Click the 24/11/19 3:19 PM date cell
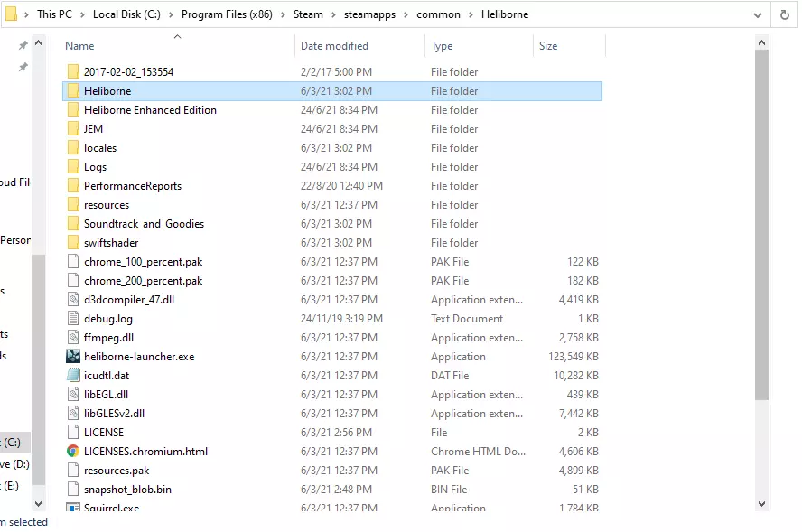 [x=341, y=318]
